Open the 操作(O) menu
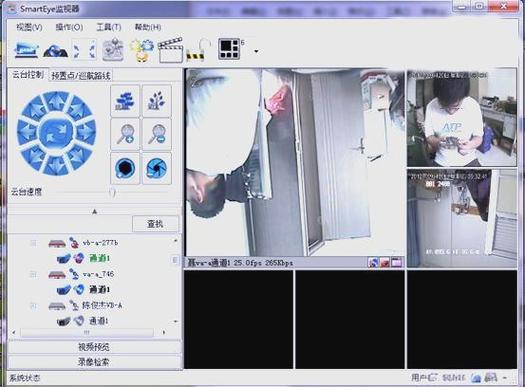 69,27
